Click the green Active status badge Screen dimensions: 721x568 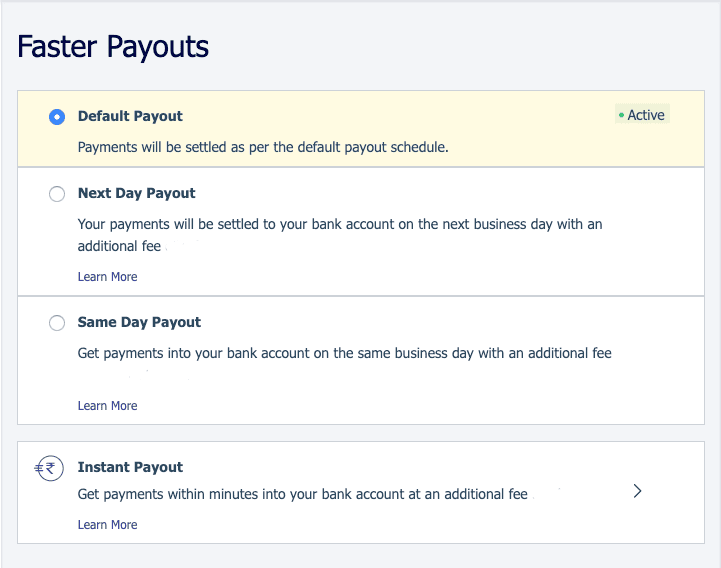[642, 115]
